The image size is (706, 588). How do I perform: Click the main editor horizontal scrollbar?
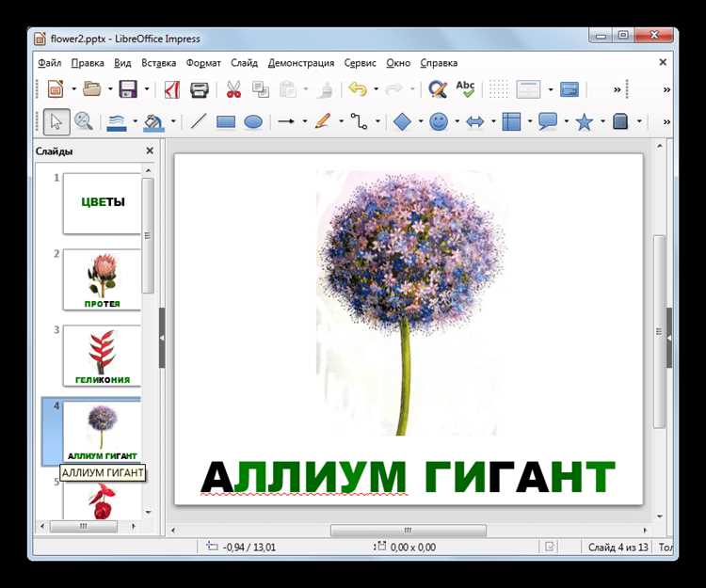point(409,531)
